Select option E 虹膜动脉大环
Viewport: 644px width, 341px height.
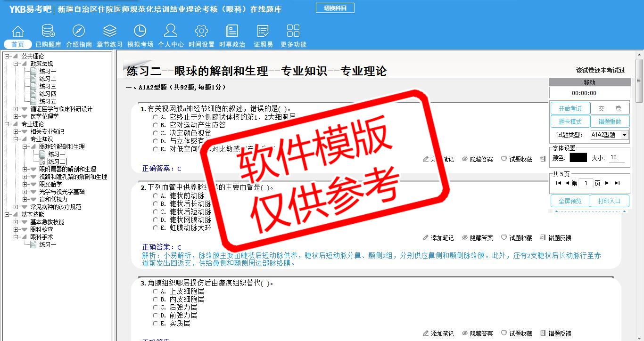tap(156, 227)
